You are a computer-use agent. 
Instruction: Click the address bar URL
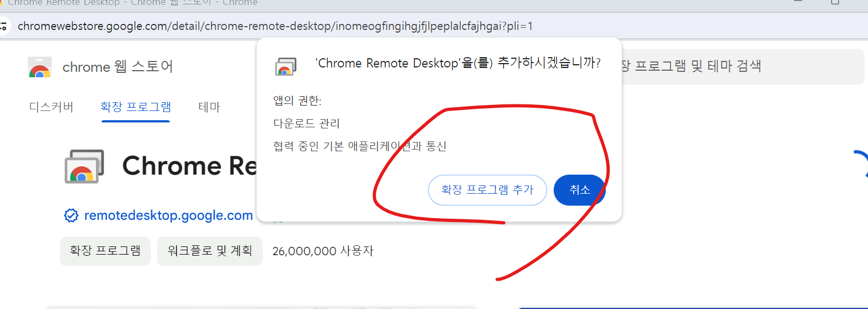click(x=275, y=26)
